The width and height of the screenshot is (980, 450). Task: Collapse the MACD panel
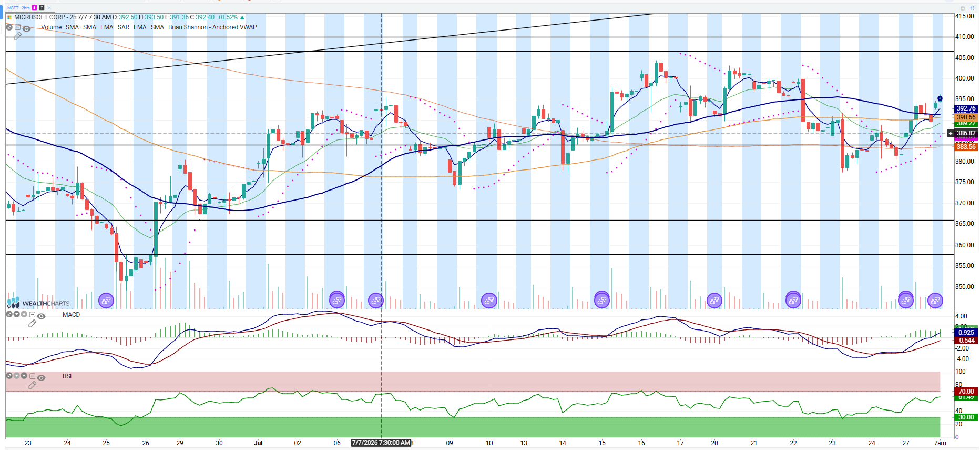[32, 314]
